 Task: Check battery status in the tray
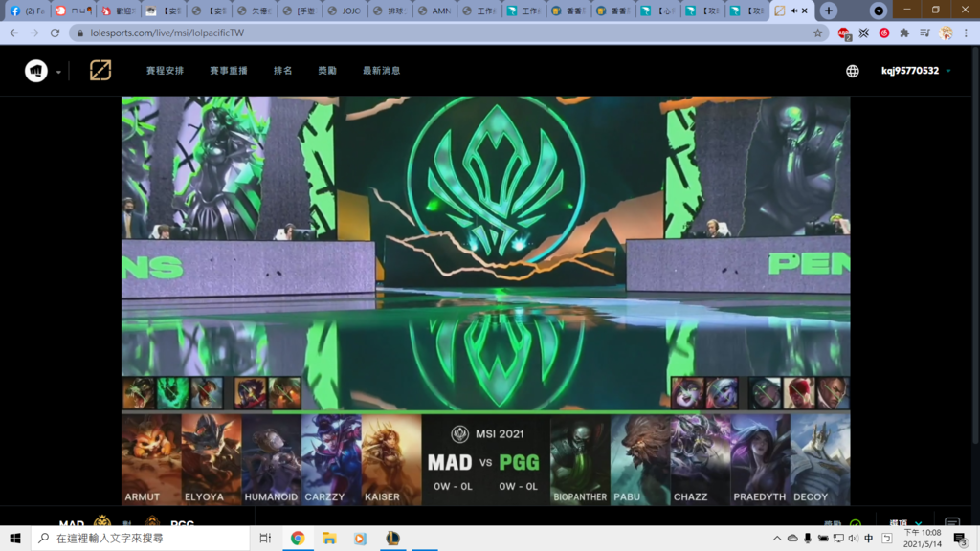point(823,538)
